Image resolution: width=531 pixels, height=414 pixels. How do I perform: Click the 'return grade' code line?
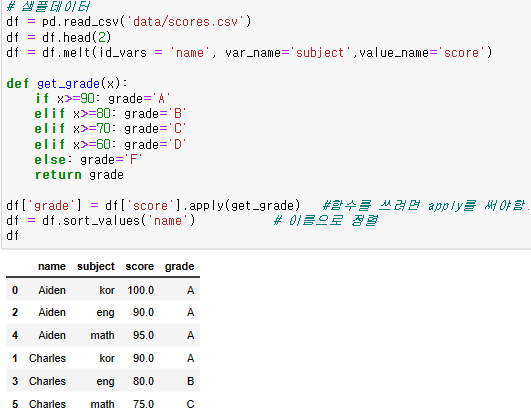79,175
